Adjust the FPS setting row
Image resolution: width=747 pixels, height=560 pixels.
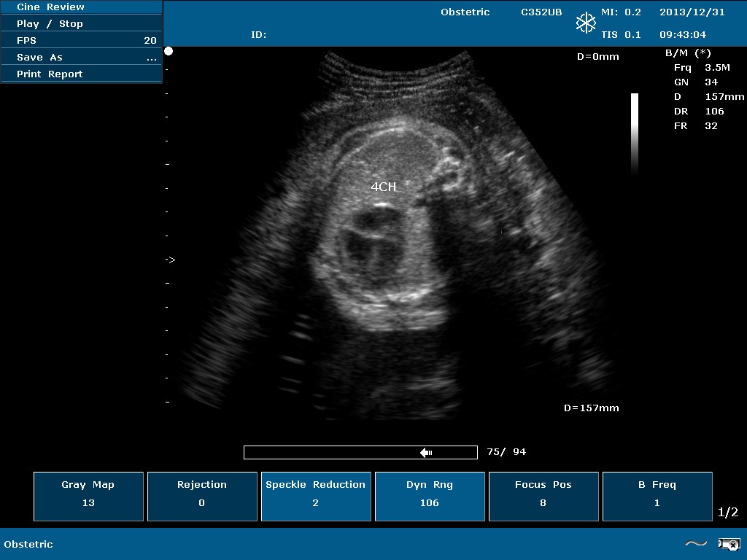[x=81, y=41]
